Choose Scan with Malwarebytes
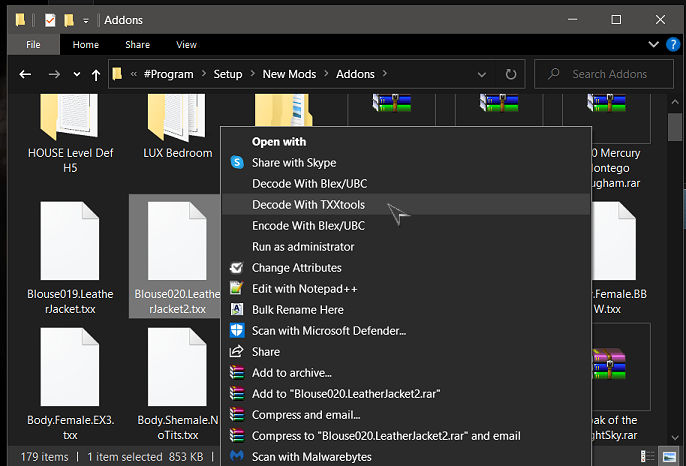Viewport: 686px width, 466px height. click(x=406, y=456)
